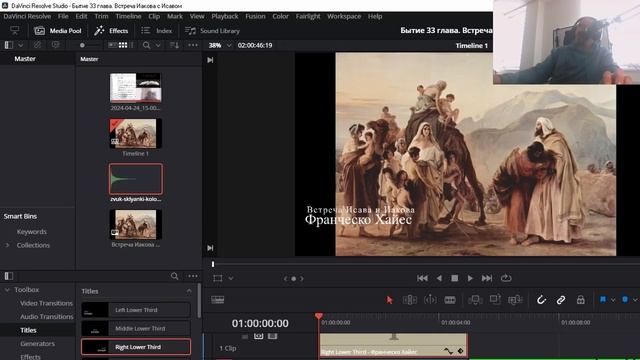
Task: Open the File menu
Action: [x=63, y=16]
